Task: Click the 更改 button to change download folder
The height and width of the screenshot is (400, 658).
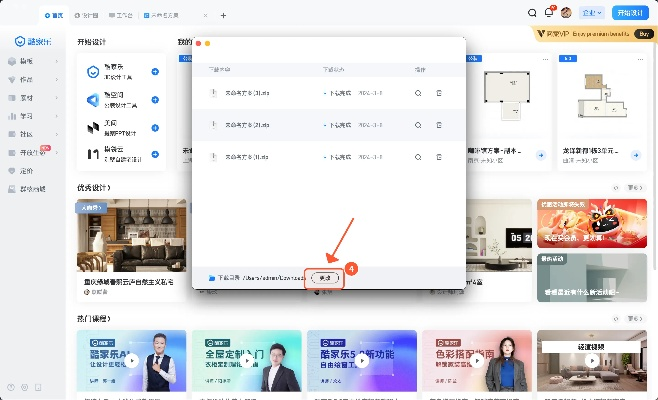Action: point(325,278)
